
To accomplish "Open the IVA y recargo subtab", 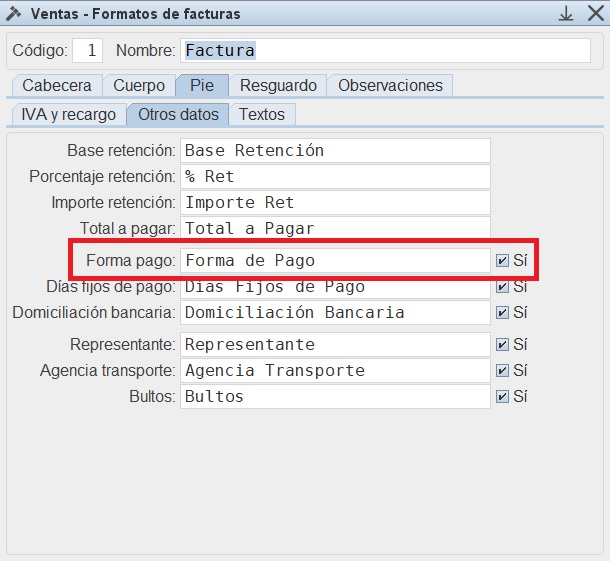I will [68, 115].
